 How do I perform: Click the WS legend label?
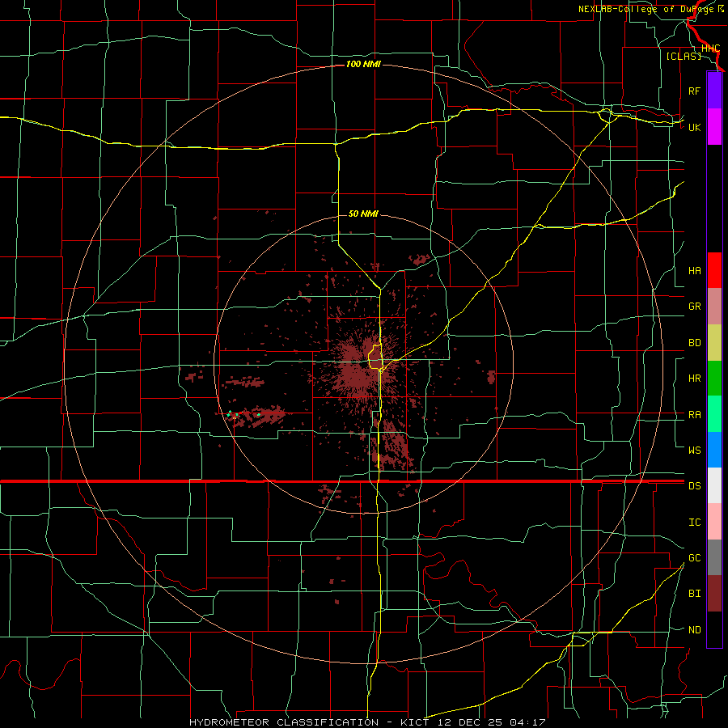pyautogui.click(x=694, y=450)
